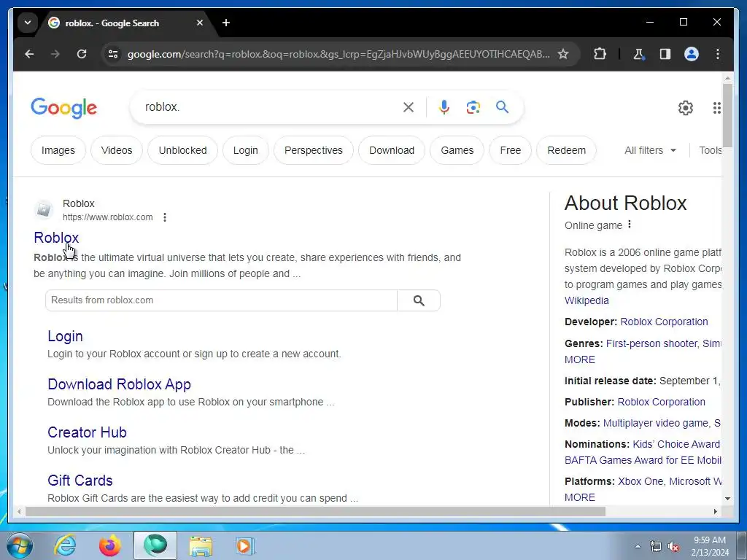Image resolution: width=747 pixels, height=560 pixels.
Task: Launch Firefox from taskbar
Action: pyautogui.click(x=110, y=545)
